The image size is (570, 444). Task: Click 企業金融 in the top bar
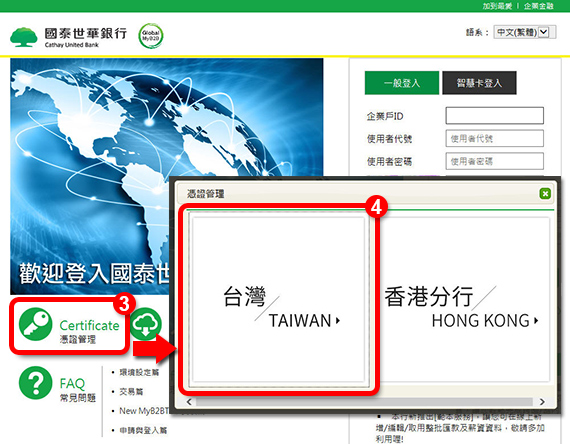(x=538, y=6)
